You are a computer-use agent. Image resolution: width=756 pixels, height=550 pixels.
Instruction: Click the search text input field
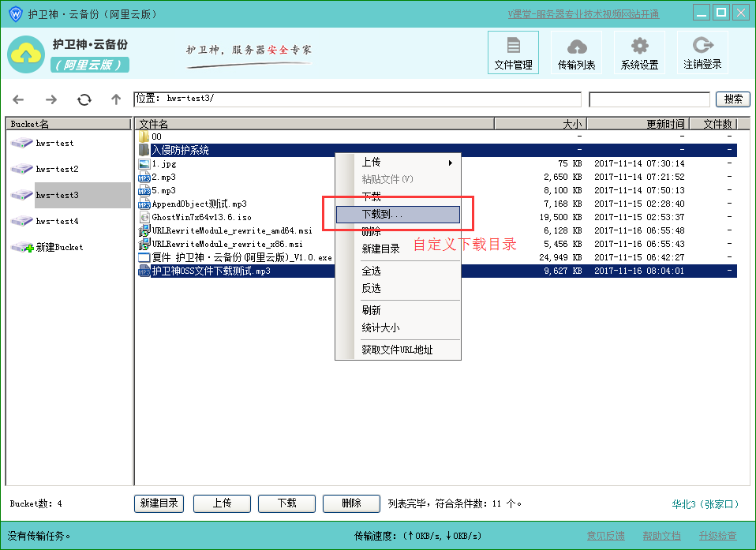point(649,99)
